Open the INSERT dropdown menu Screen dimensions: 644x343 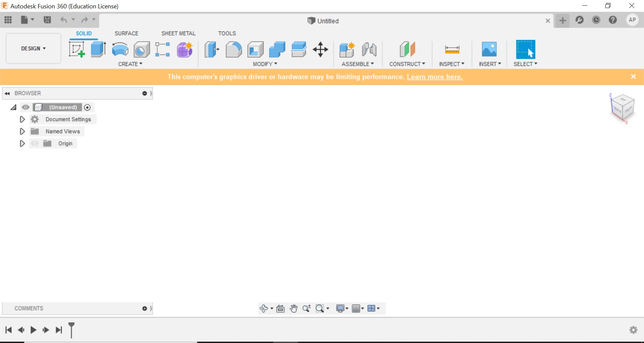(x=490, y=64)
